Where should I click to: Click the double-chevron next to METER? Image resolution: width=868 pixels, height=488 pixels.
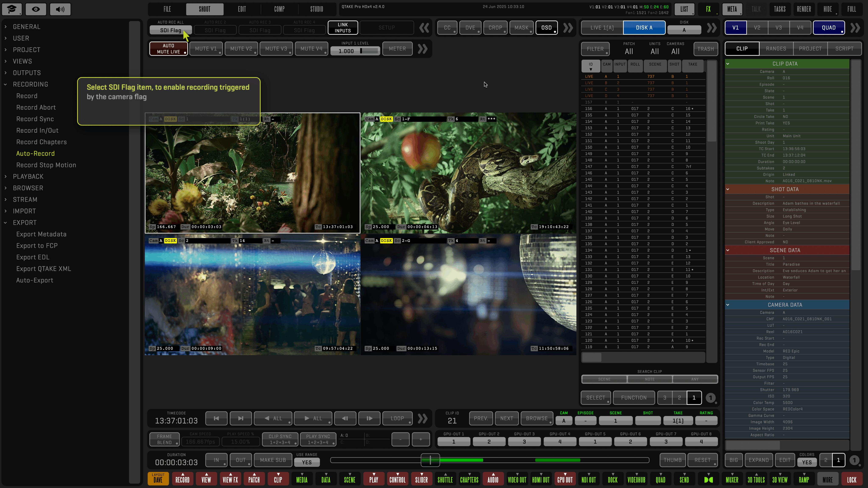[x=423, y=49]
